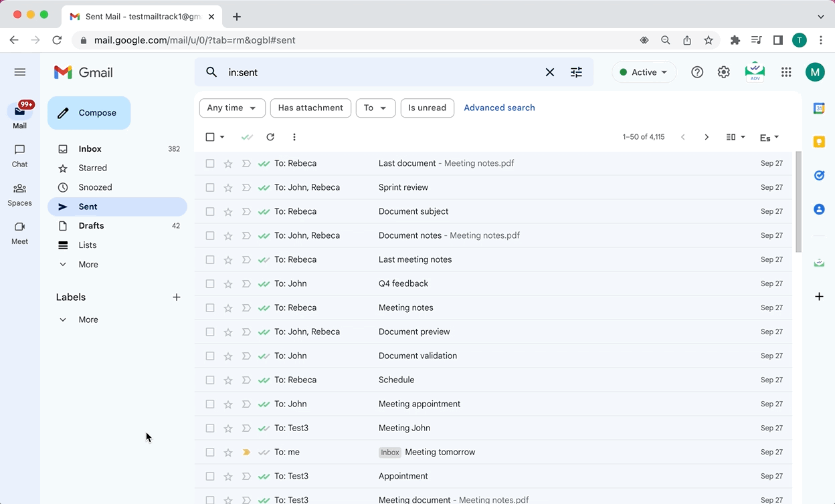The image size is (835, 504).
Task: Star the 'Sprint review' email
Action: pos(228,187)
